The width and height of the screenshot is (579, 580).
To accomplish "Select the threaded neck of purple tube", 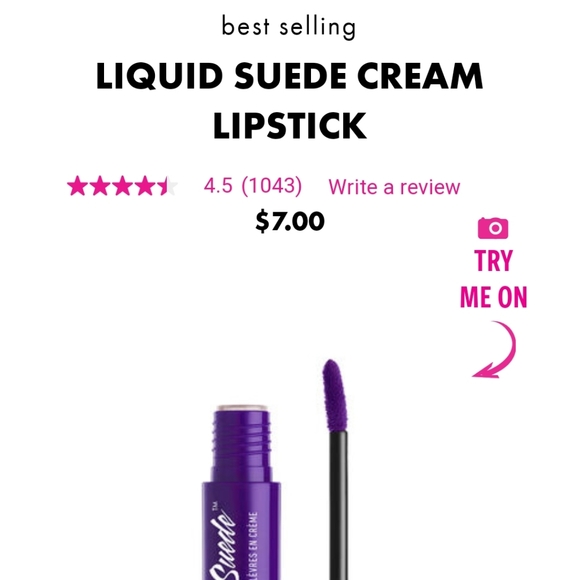I will [242, 438].
